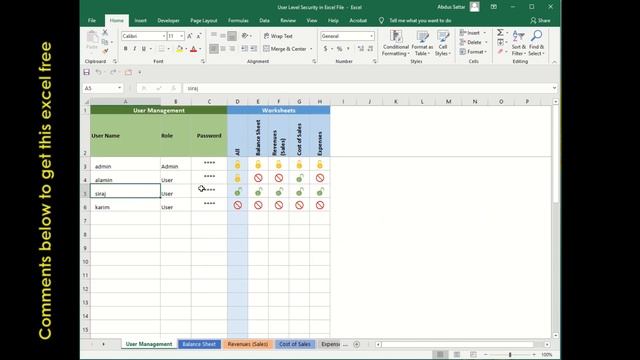
Task: Click the Font Color red swatch
Action: [193, 49]
